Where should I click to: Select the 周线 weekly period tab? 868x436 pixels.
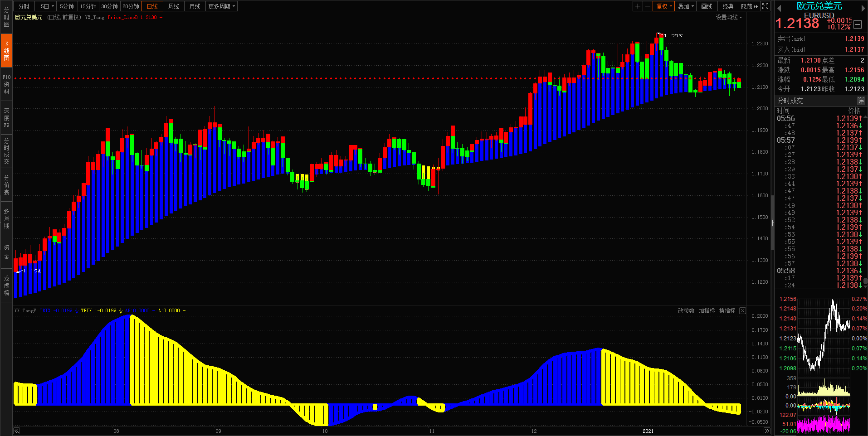(x=173, y=6)
